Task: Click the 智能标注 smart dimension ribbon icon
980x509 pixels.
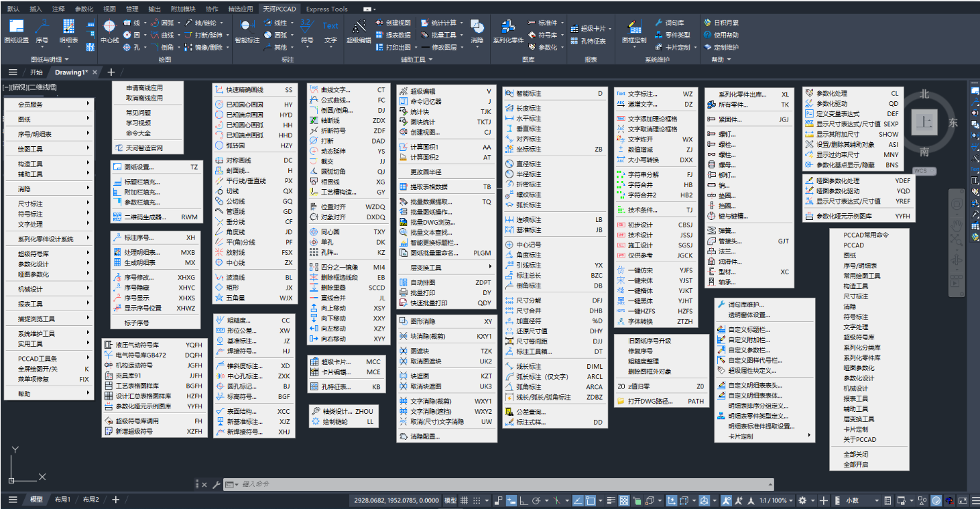Action: (x=247, y=31)
